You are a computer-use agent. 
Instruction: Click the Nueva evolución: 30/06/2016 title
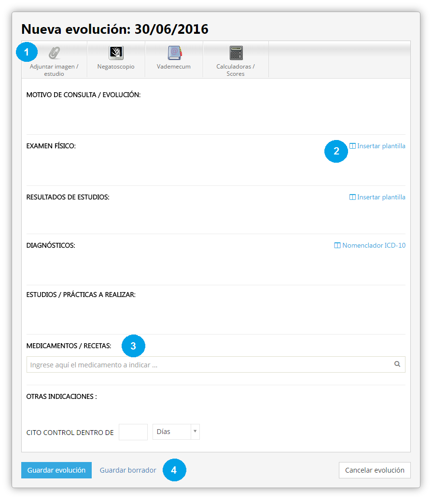pyautogui.click(x=115, y=29)
